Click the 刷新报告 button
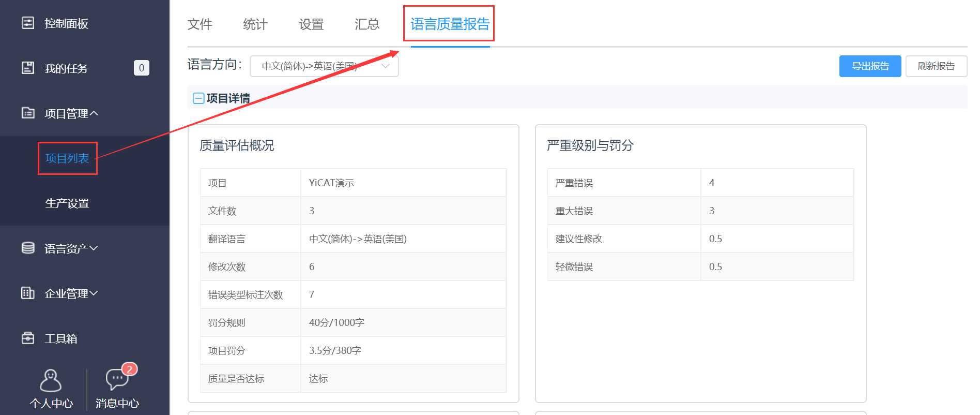Viewport: 980px width, 415px height. [936, 66]
